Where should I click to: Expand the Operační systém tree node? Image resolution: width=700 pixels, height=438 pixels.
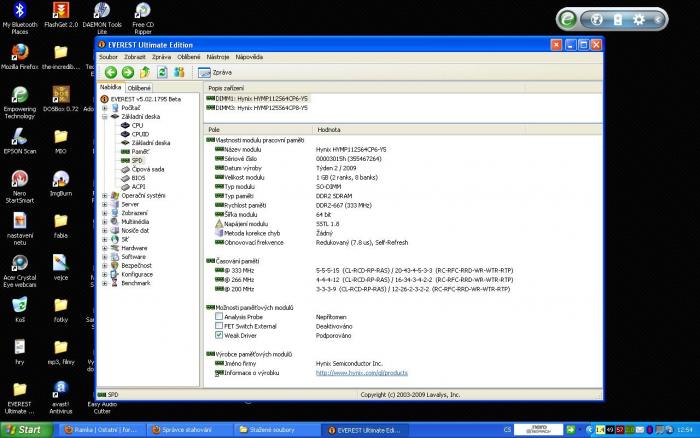[x=105, y=195]
